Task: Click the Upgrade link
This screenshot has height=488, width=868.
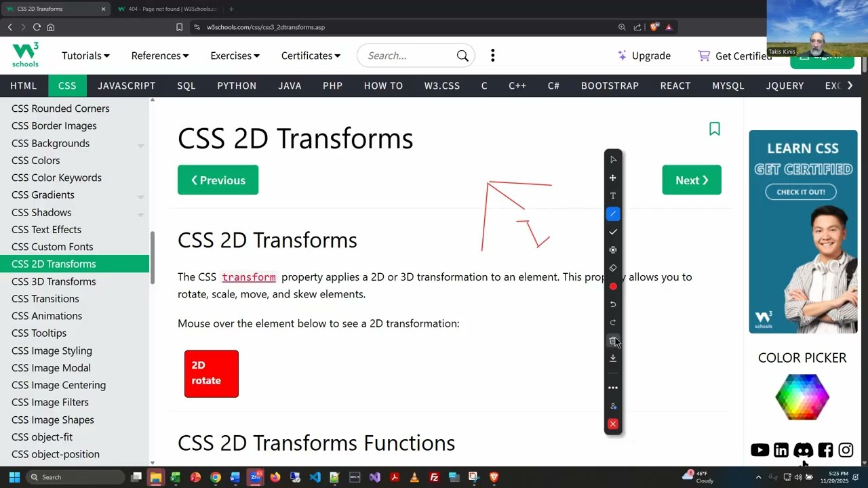Action: [644, 56]
